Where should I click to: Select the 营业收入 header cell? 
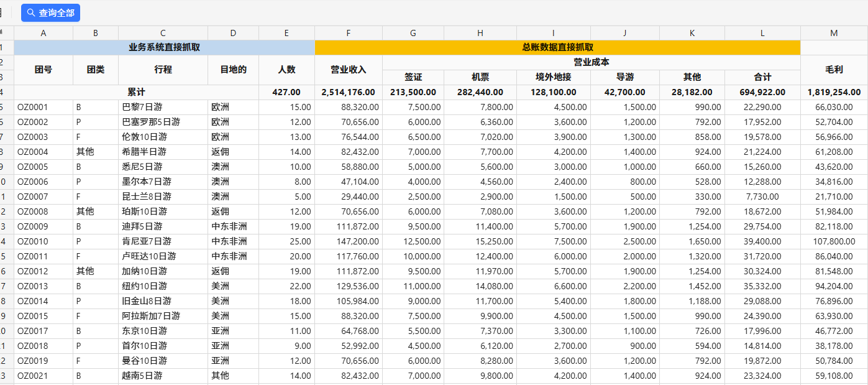point(349,70)
